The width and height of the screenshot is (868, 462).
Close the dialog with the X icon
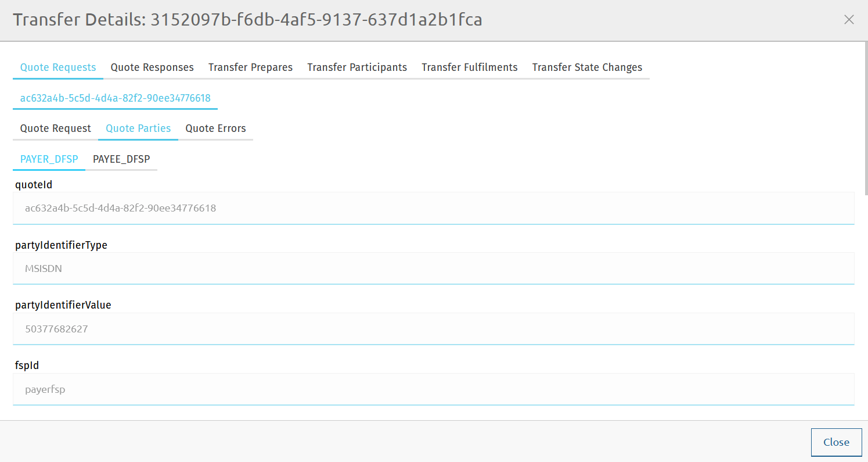(x=849, y=20)
